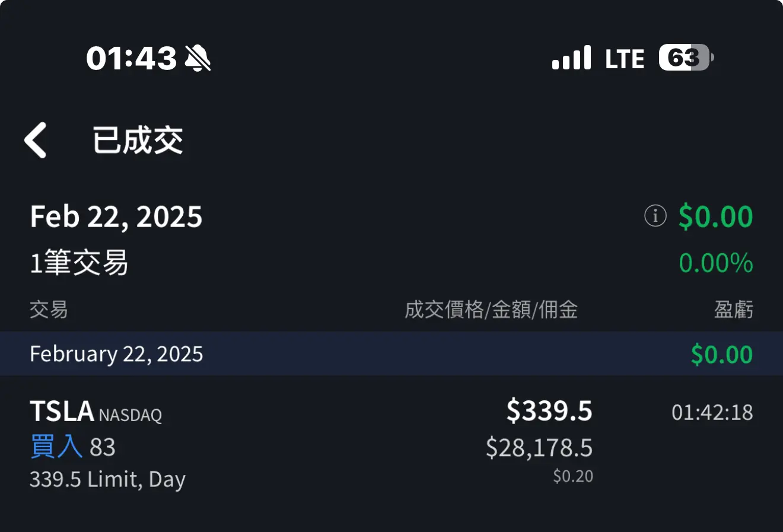Tap the 盈虧 column header to sort
The width and height of the screenshot is (783, 532).
[x=734, y=309]
